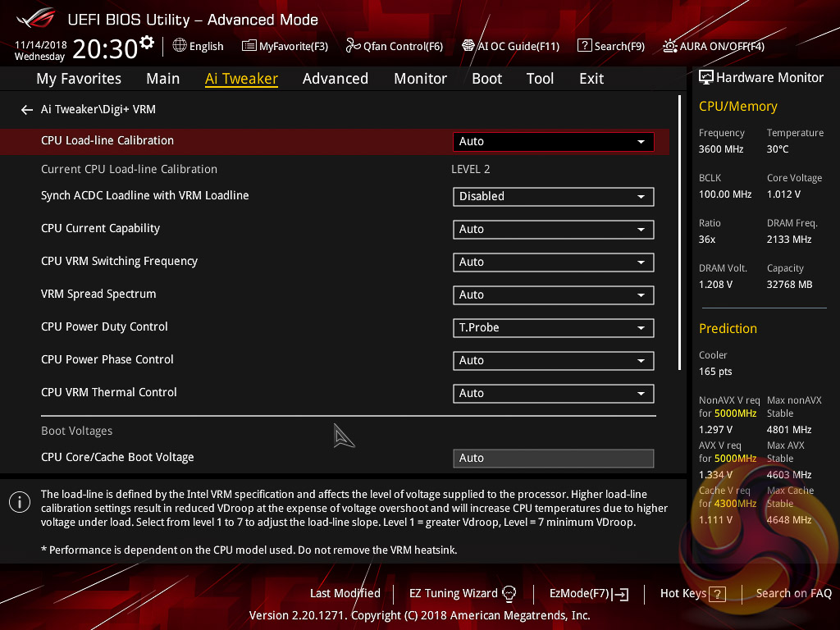This screenshot has height=630, width=840.
Task: Switch to the Advanced tab
Action: coord(335,79)
